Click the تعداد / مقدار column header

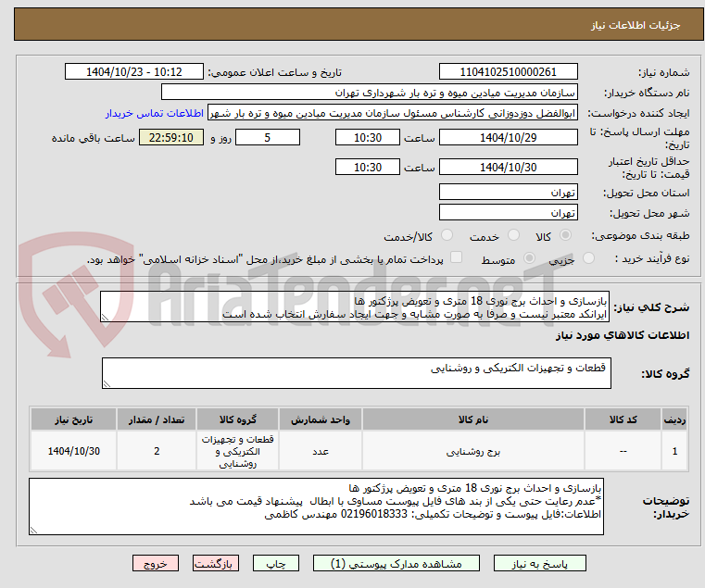tap(157, 419)
